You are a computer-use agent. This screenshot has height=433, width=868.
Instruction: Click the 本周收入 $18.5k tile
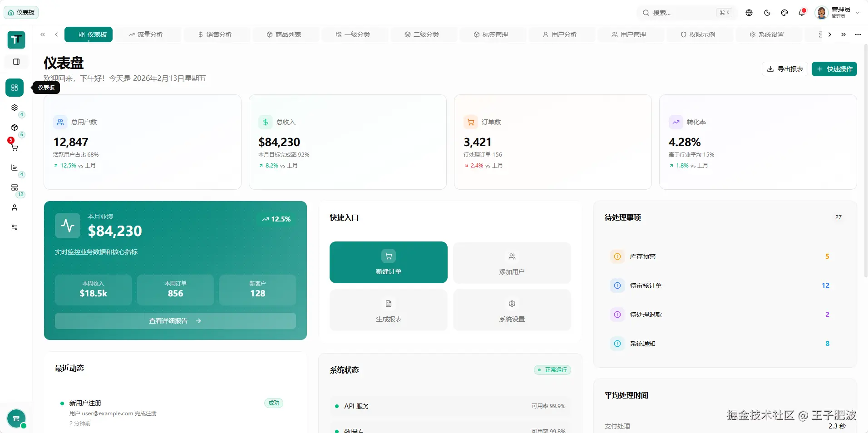click(93, 290)
